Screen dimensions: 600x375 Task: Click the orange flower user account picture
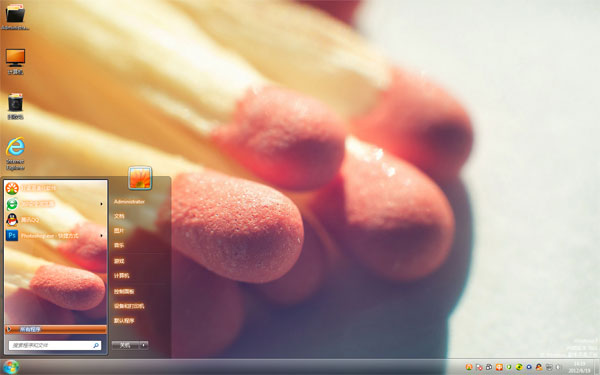click(x=140, y=178)
